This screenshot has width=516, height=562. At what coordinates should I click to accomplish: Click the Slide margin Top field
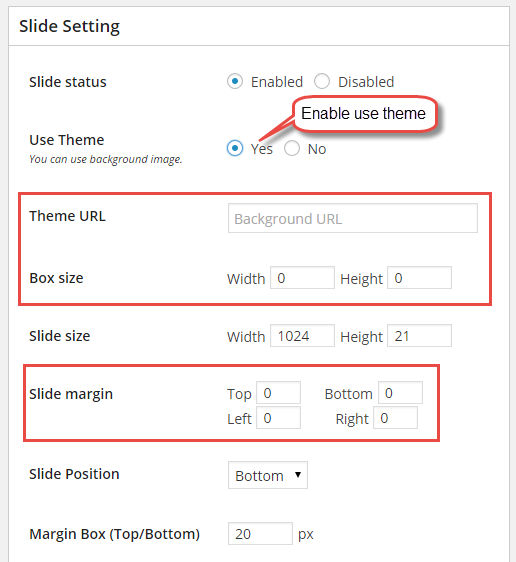click(278, 393)
